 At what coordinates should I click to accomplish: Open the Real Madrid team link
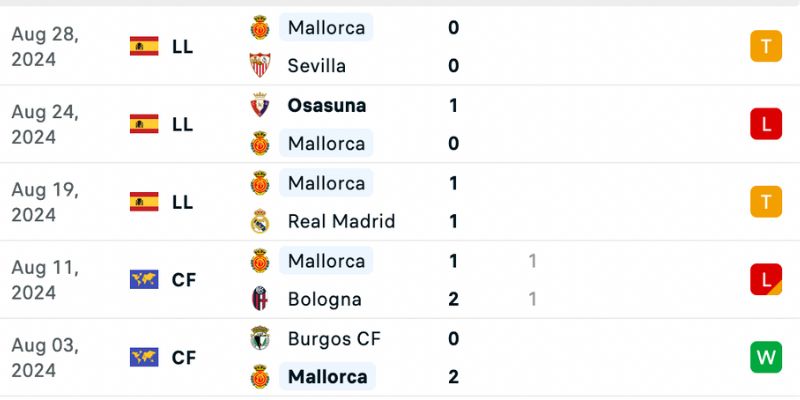click(x=341, y=221)
